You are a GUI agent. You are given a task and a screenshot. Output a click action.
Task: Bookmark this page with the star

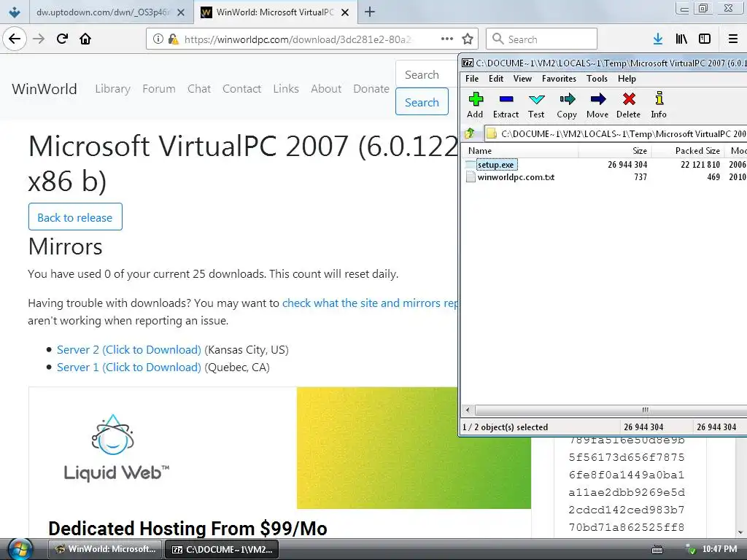468,39
